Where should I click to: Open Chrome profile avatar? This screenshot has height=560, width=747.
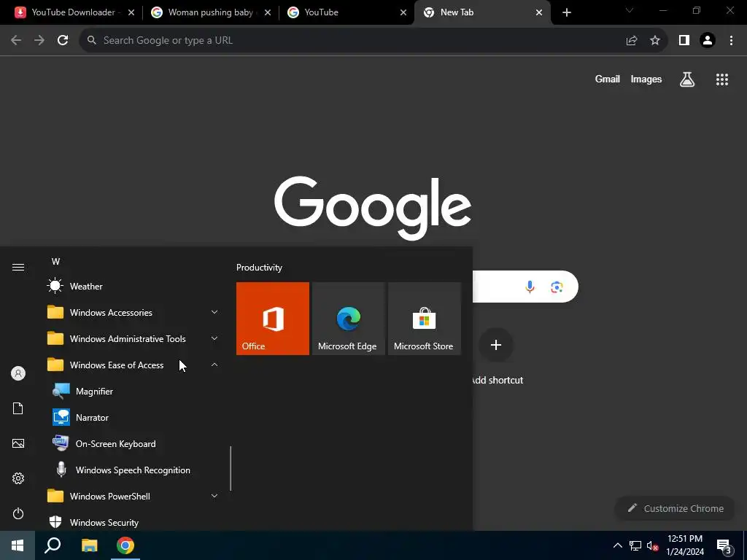708,41
